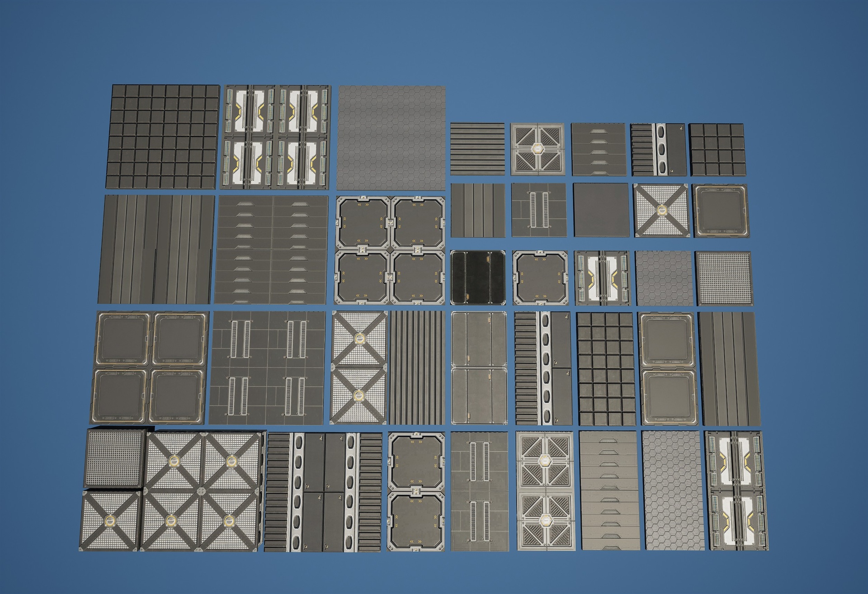Select the small horizontally striped tile
Image resolution: width=868 pixels, height=594 pixels.
click(477, 149)
